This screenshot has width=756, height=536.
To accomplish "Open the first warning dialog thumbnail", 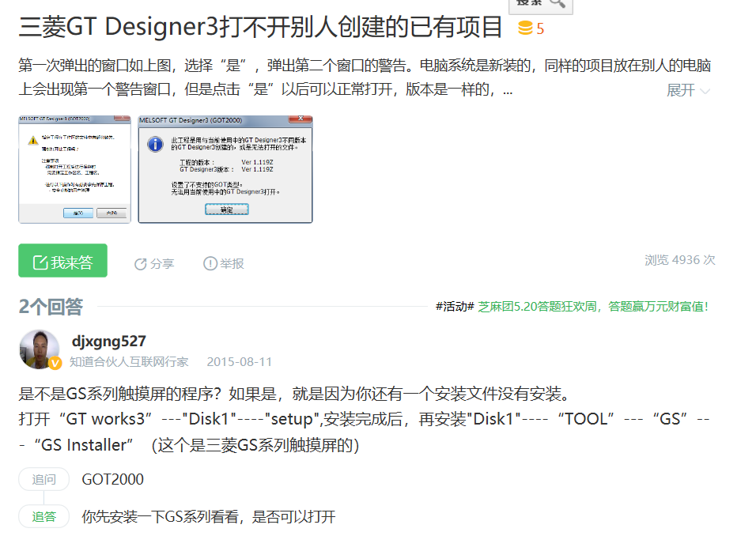I will (x=74, y=168).
